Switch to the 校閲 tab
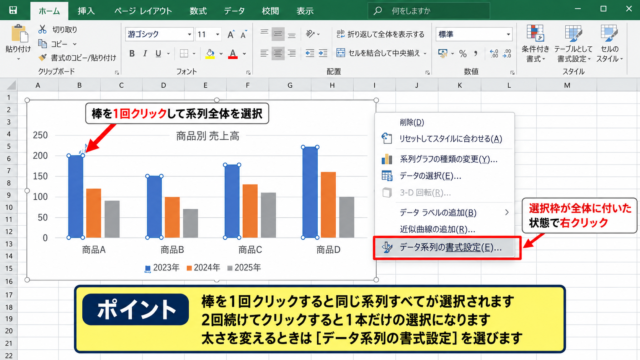The width and height of the screenshot is (640, 360). pyautogui.click(x=270, y=11)
